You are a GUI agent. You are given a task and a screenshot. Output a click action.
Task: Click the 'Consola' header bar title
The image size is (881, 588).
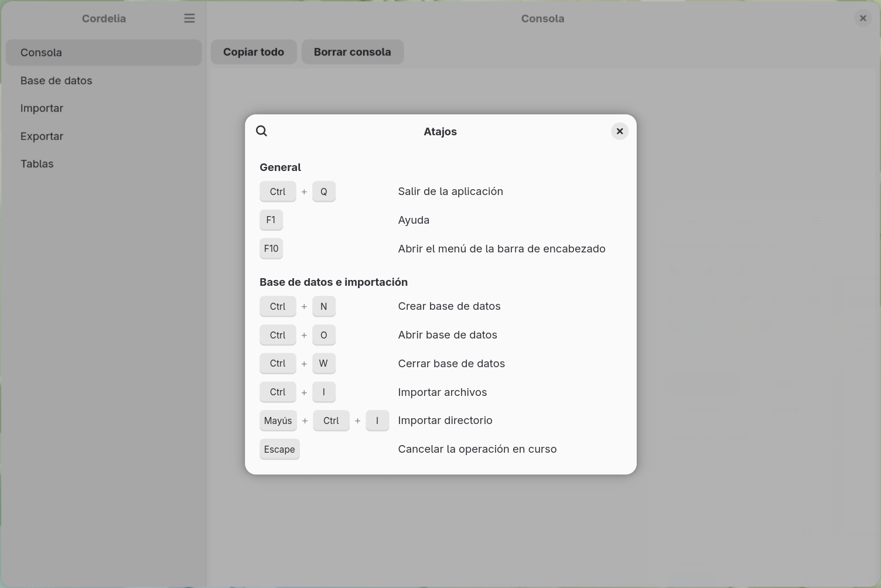(543, 19)
